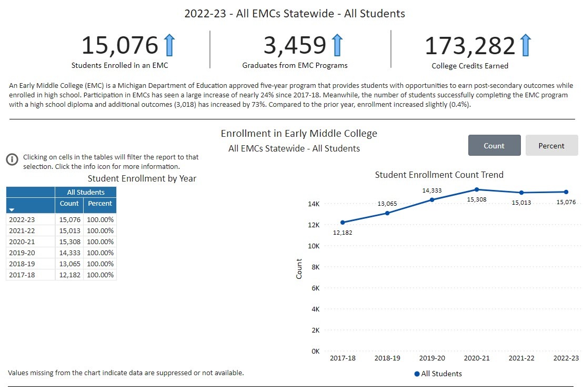Click the 15,308 count cell for 2020-21
This screenshot has height=392, width=583.
tap(69, 242)
